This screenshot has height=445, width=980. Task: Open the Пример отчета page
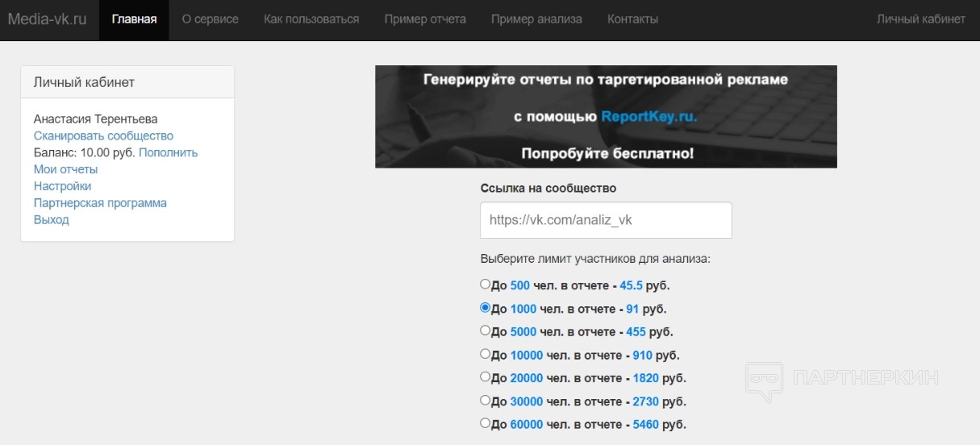click(425, 19)
